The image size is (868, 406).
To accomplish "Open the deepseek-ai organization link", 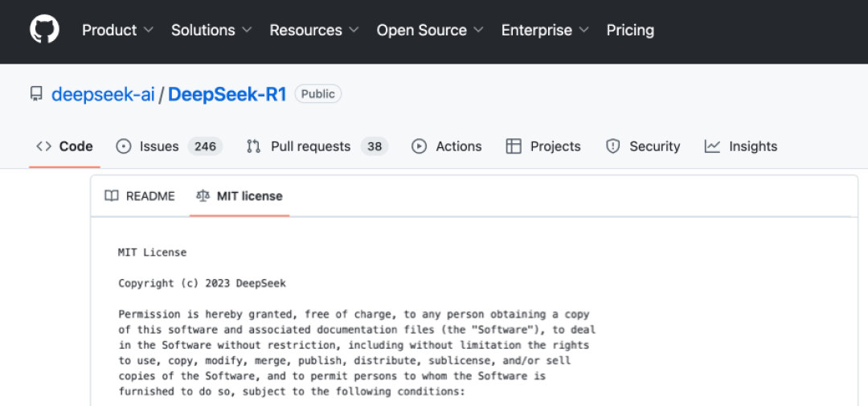I will (x=103, y=95).
